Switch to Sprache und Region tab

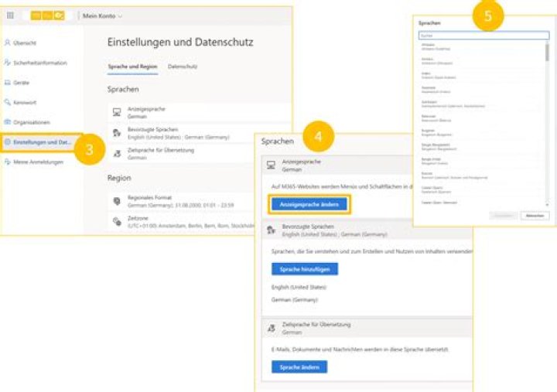(132, 66)
